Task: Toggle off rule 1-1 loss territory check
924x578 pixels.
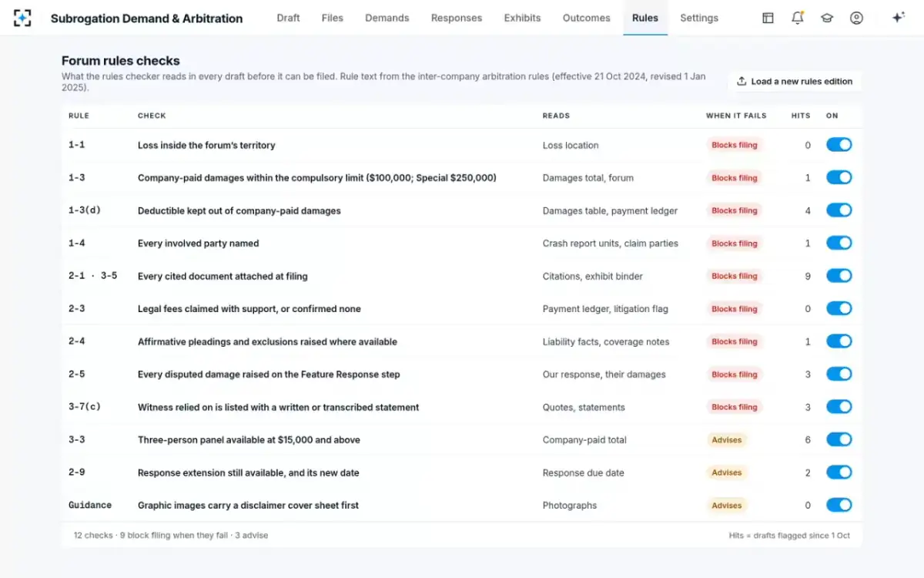Action: pos(839,145)
